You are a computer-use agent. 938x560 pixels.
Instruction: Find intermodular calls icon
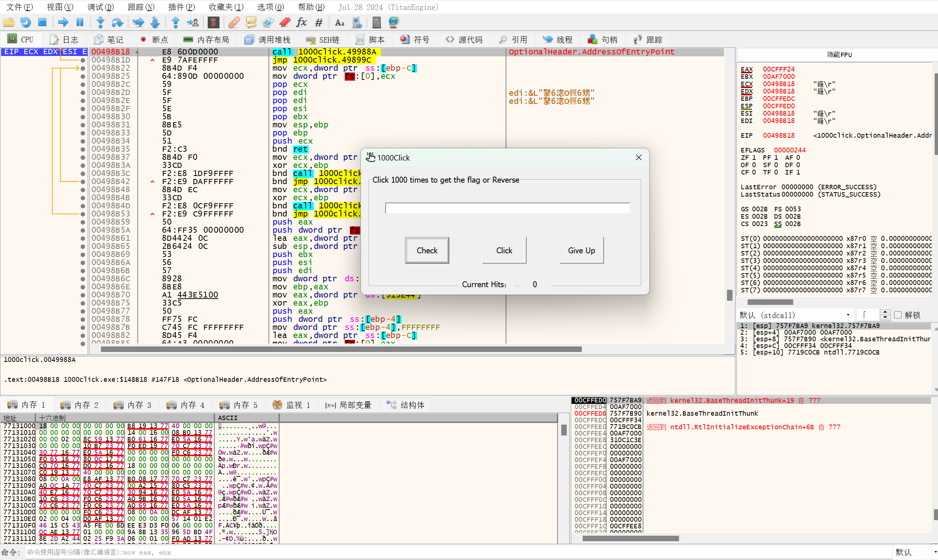[357, 22]
